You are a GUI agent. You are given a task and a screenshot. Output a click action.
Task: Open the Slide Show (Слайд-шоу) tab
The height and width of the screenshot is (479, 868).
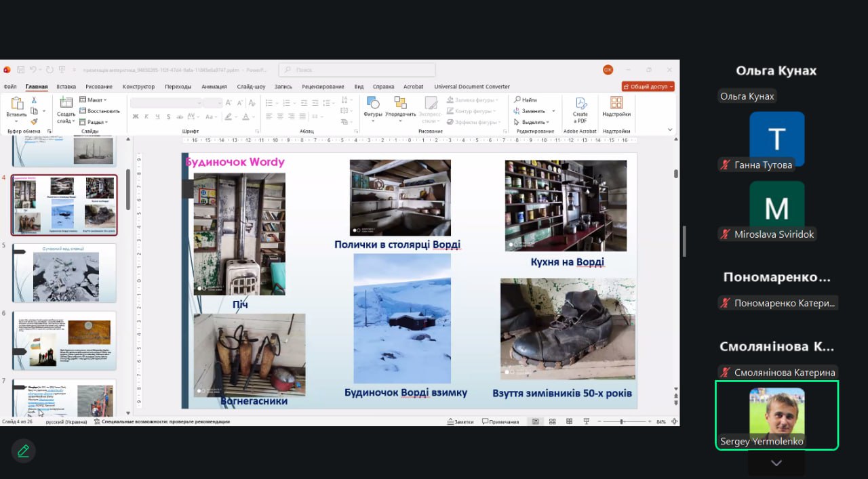coord(251,87)
